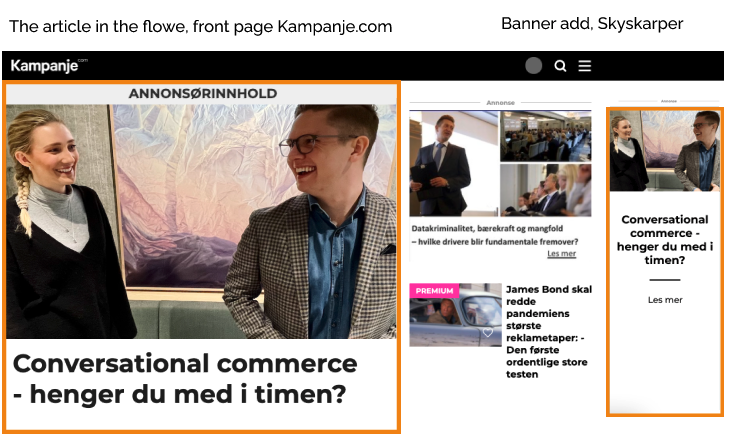Open the James Bond article headline
Image resolution: width=729 pixels, height=435 pixels.
click(x=549, y=331)
